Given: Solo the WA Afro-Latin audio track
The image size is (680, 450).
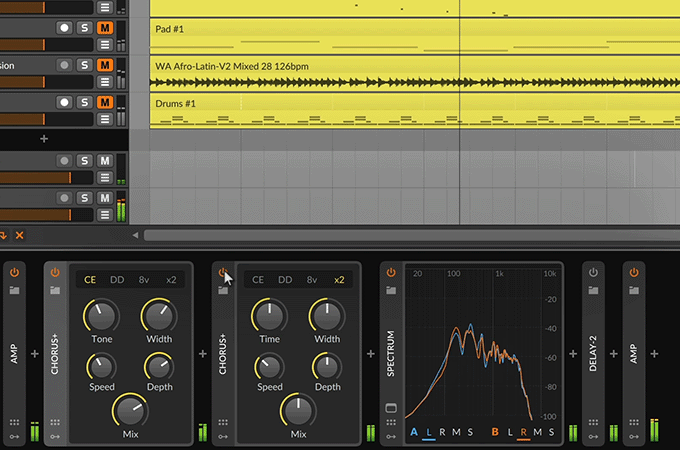Looking at the screenshot, I should click(85, 65).
